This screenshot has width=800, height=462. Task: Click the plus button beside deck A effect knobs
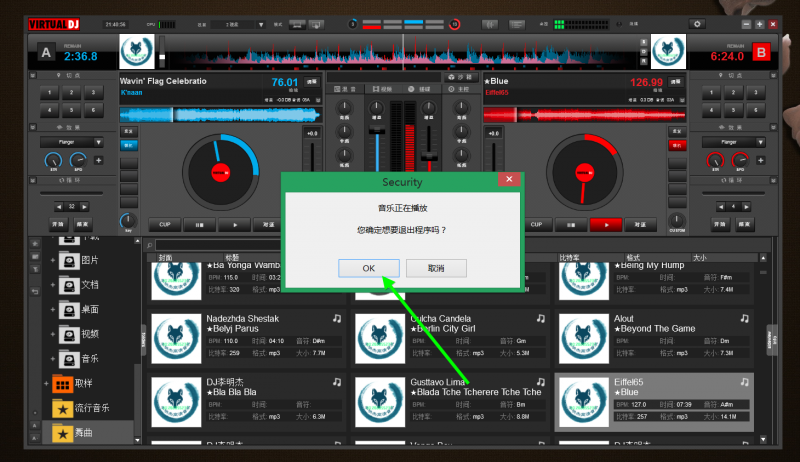pyautogui.click(x=98, y=160)
